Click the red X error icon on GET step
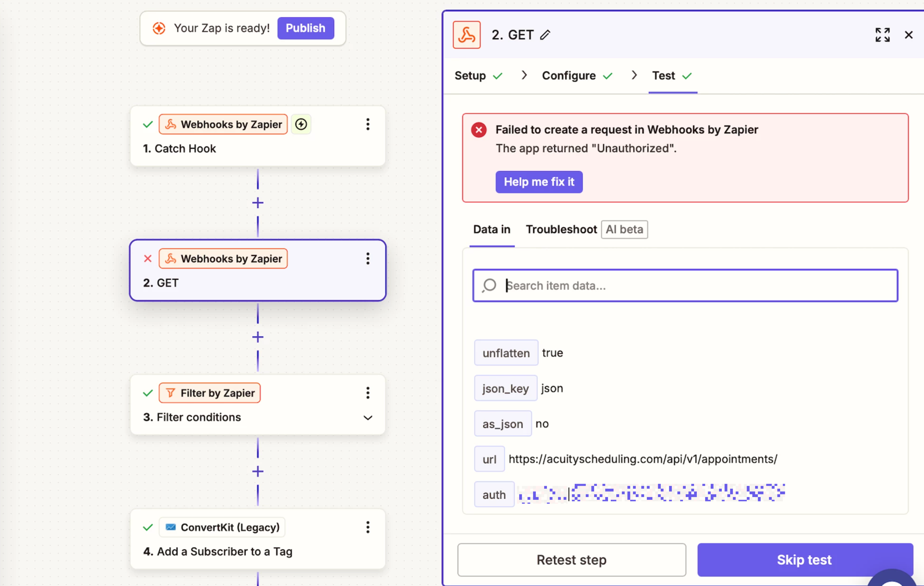924x586 pixels. pos(148,259)
